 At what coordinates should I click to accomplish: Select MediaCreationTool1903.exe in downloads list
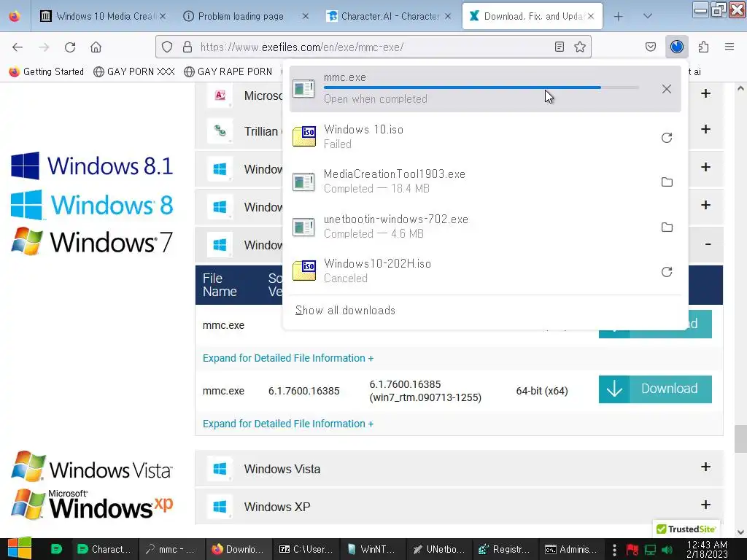tap(485, 182)
